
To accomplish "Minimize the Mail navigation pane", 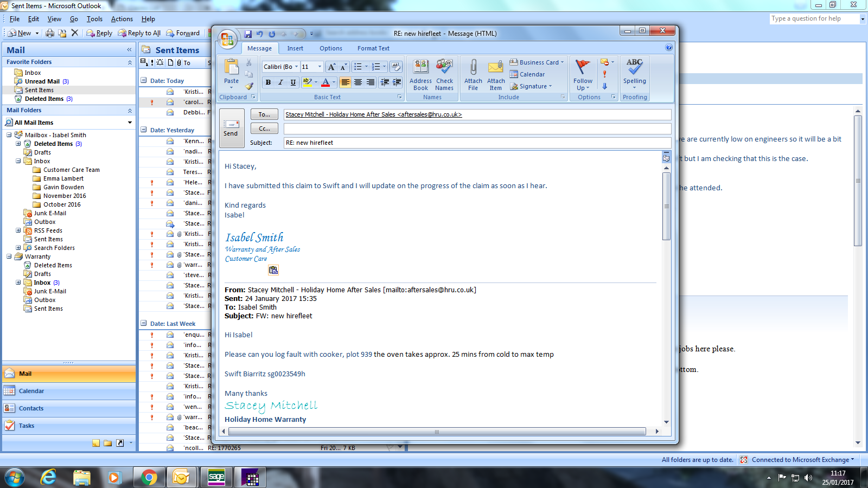I will click(129, 50).
